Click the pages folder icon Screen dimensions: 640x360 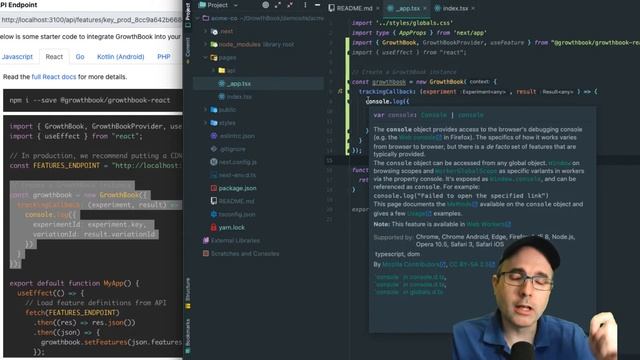[213, 58]
